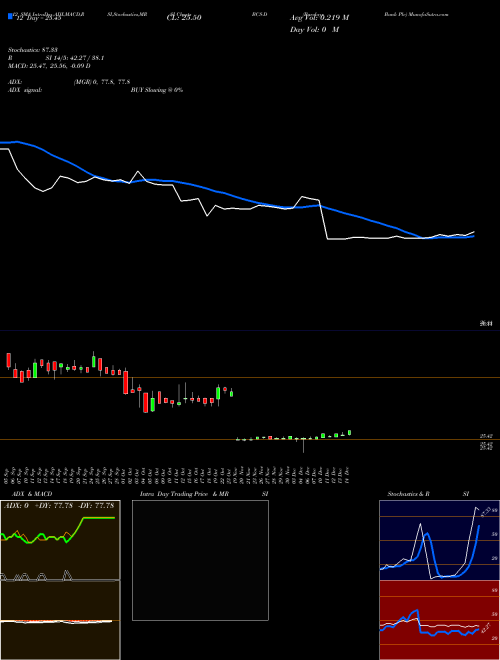Image resolution: width=500 pixels, height=660 pixels.
Task: Click the long-wick candlestick below the lower orange line
Action: (303, 444)
